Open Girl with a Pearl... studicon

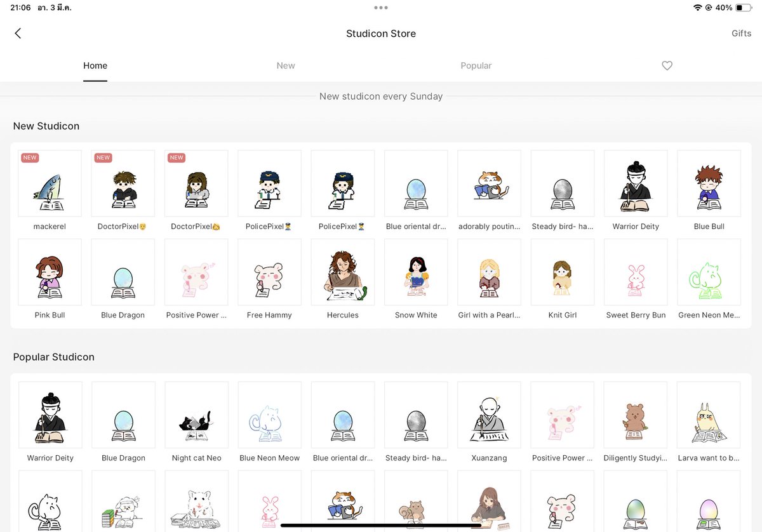(490, 272)
